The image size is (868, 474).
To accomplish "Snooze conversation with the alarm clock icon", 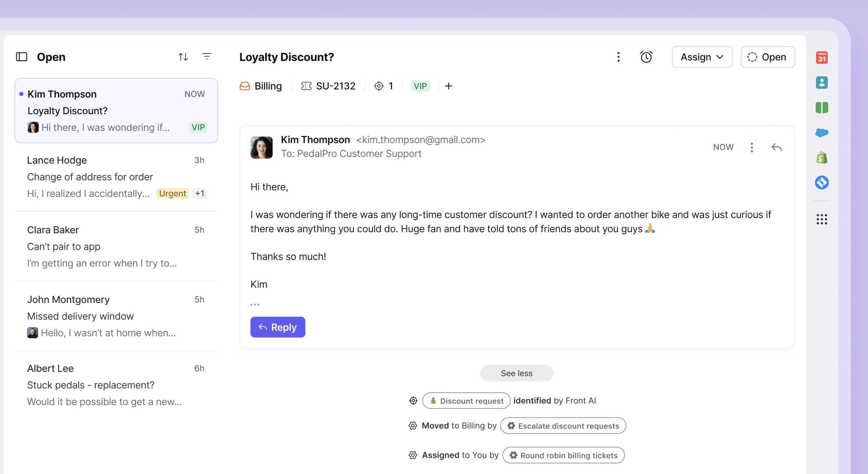I will pyautogui.click(x=646, y=57).
